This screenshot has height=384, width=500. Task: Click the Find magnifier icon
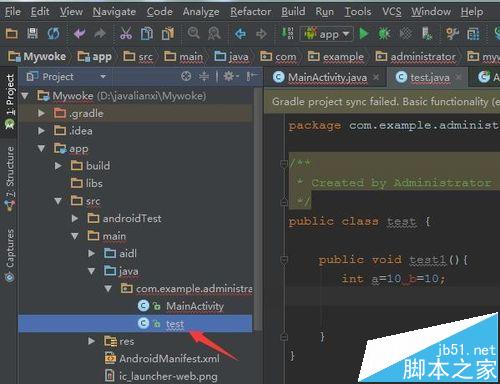193,33
